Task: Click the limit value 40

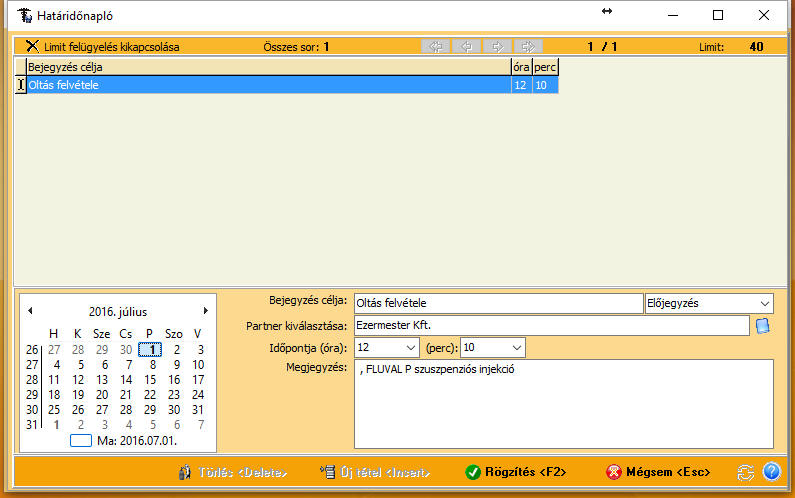Action: pos(756,47)
